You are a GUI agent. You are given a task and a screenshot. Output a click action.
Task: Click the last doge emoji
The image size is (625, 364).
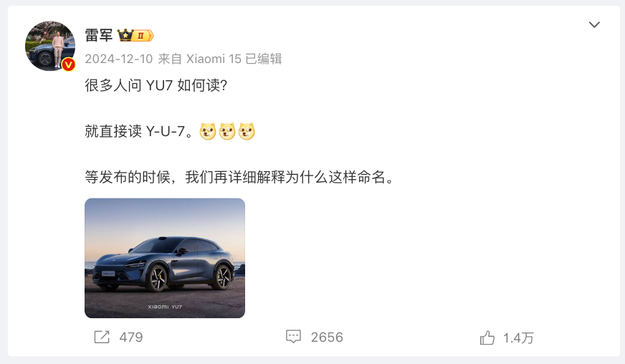(x=247, y=131)
